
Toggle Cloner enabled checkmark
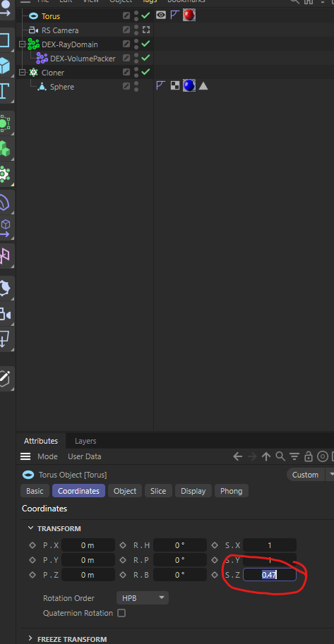click(x=145, y=72)
